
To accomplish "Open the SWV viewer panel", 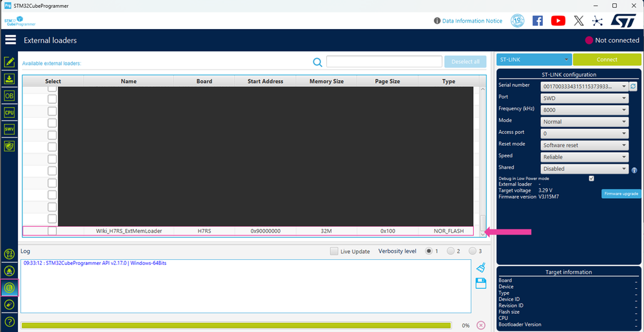I will (9, 129).
